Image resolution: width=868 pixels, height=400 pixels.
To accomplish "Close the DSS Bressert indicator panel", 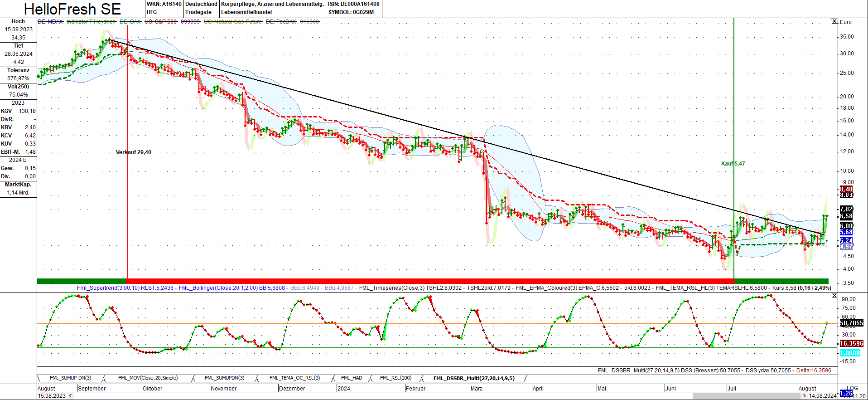I will click(x=834, y=296).
